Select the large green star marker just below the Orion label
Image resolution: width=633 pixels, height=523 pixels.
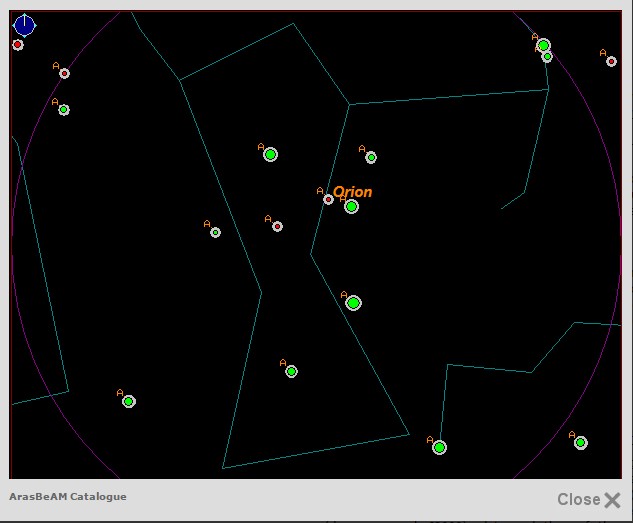[351, 207]
